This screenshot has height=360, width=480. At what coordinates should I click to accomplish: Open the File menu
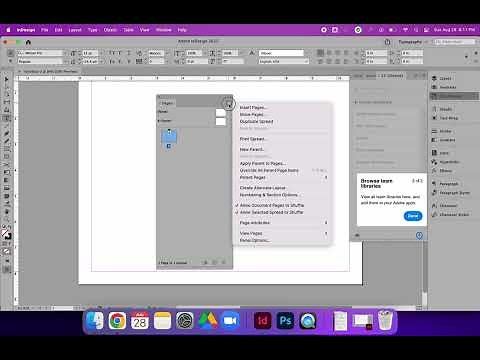45,30
